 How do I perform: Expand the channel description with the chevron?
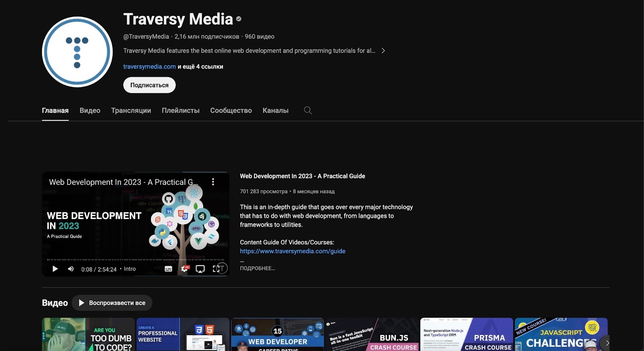point(383,51)
